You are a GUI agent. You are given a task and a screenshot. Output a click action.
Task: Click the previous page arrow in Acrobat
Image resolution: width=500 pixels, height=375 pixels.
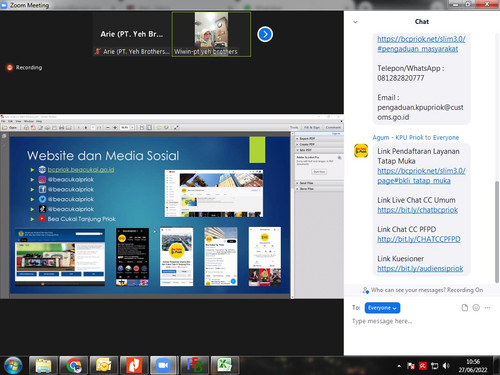pos(79,128)
